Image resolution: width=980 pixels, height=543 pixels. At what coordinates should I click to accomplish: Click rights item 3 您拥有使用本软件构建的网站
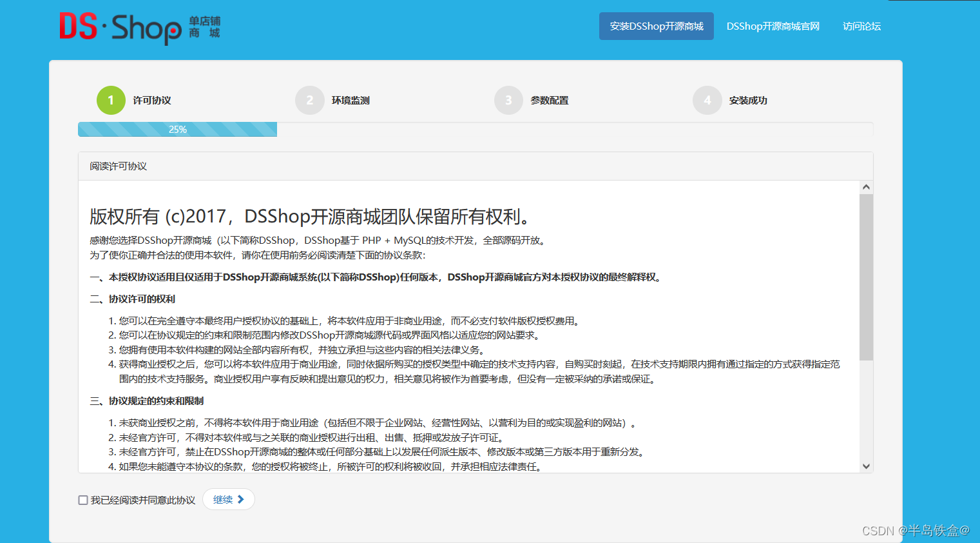(302, 350)
